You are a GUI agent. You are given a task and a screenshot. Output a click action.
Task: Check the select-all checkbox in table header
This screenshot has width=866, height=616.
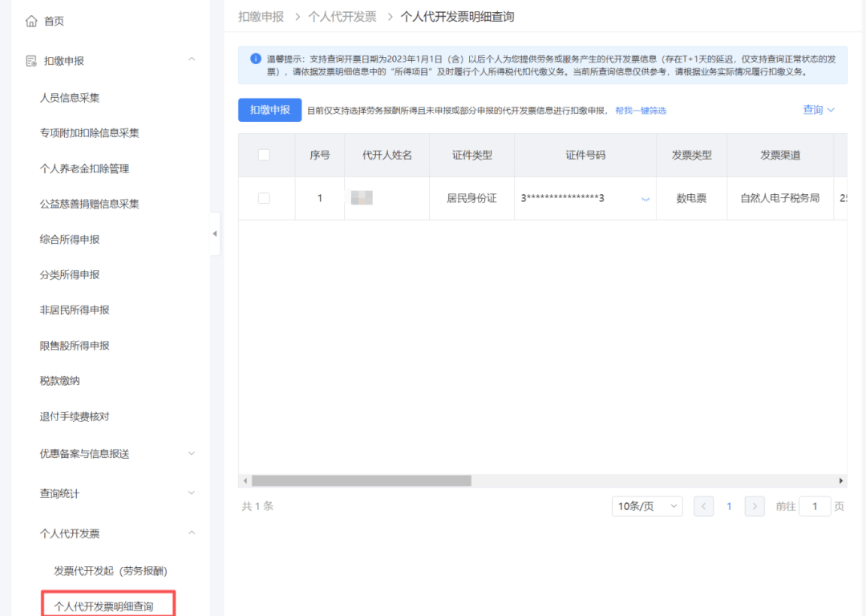264,155
